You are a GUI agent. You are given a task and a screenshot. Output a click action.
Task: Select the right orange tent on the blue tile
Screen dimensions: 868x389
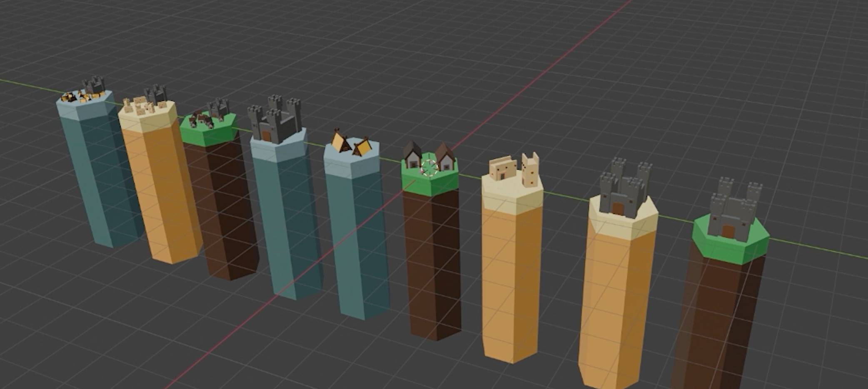coord(363,147)
